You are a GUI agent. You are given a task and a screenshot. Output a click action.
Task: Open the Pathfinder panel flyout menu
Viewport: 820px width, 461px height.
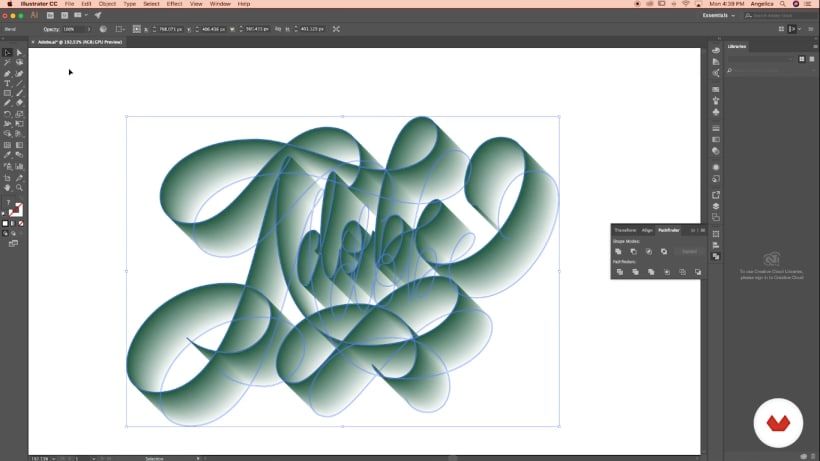tap(703, 230)
